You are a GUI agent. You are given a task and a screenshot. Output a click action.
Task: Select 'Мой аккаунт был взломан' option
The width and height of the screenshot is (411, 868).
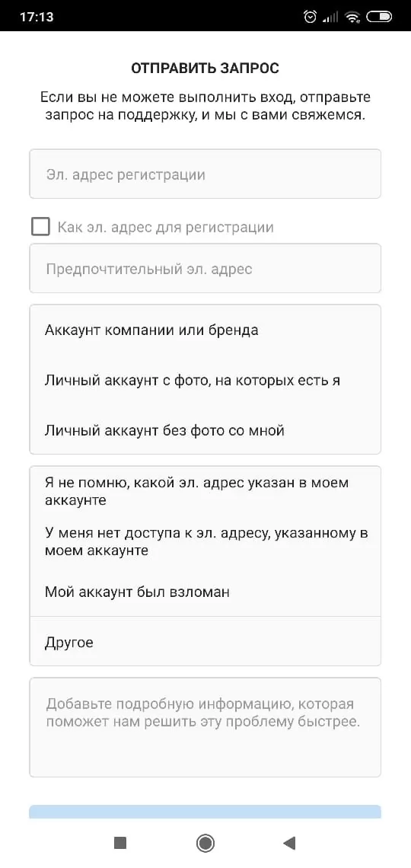pos(205,592)
